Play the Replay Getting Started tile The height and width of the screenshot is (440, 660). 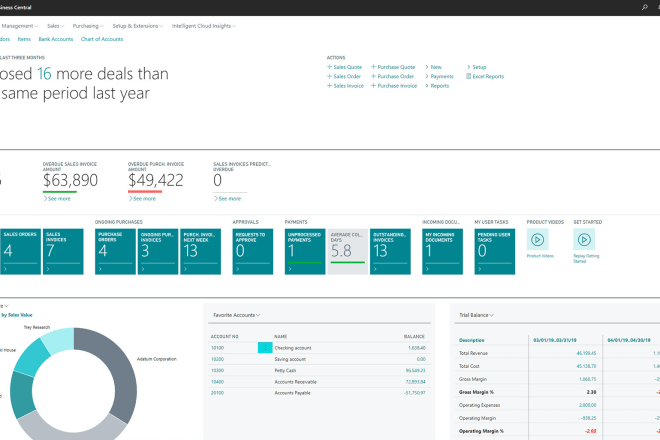point(584,240)
